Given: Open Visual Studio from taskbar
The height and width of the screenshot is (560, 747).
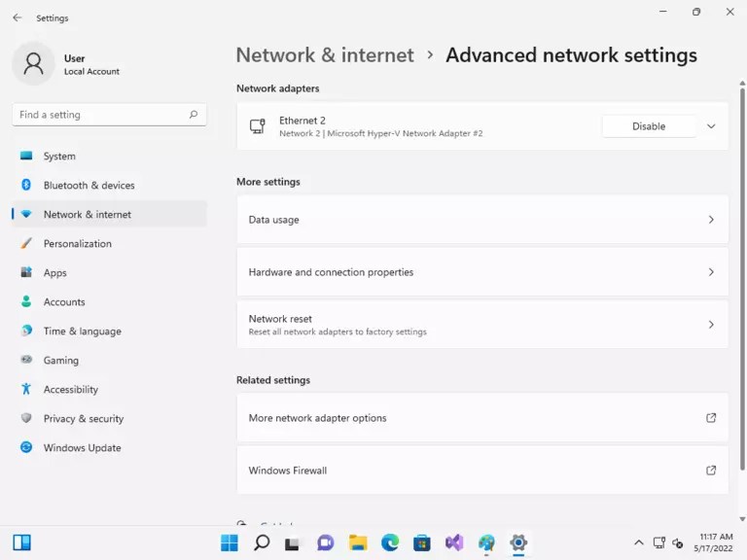Looking at the screenshot, I should click(x=454, y=542).
